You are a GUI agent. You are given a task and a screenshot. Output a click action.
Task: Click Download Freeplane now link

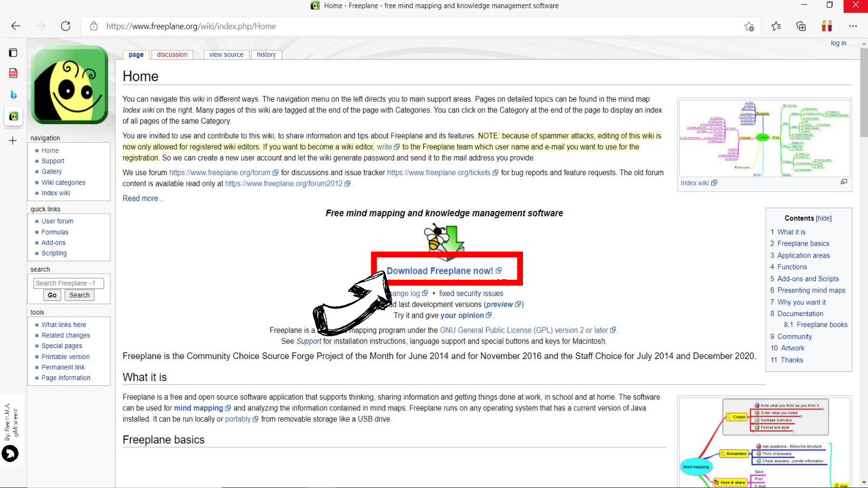[x=440, y=271]
